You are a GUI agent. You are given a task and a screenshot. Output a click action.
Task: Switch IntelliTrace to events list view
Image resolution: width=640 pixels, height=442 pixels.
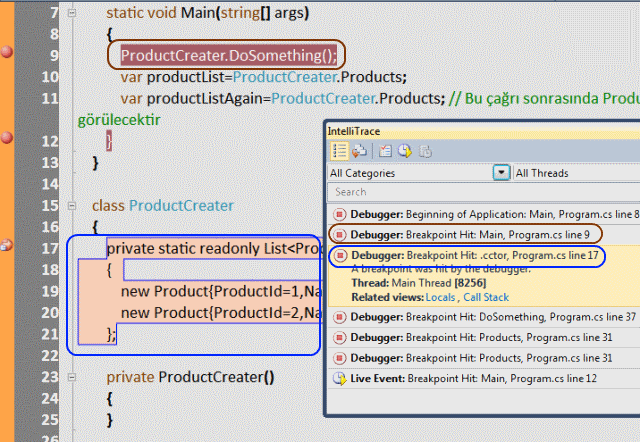pyautogui.click(x=339, y=151)
